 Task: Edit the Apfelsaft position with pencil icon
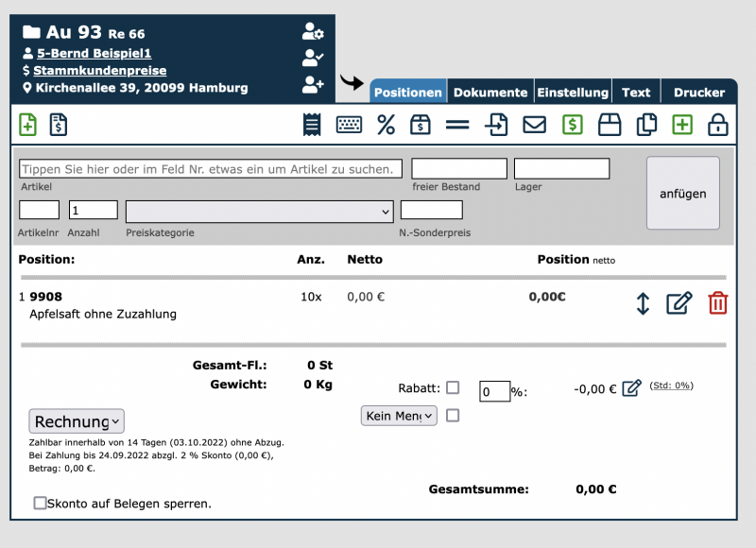coord(679,303)
